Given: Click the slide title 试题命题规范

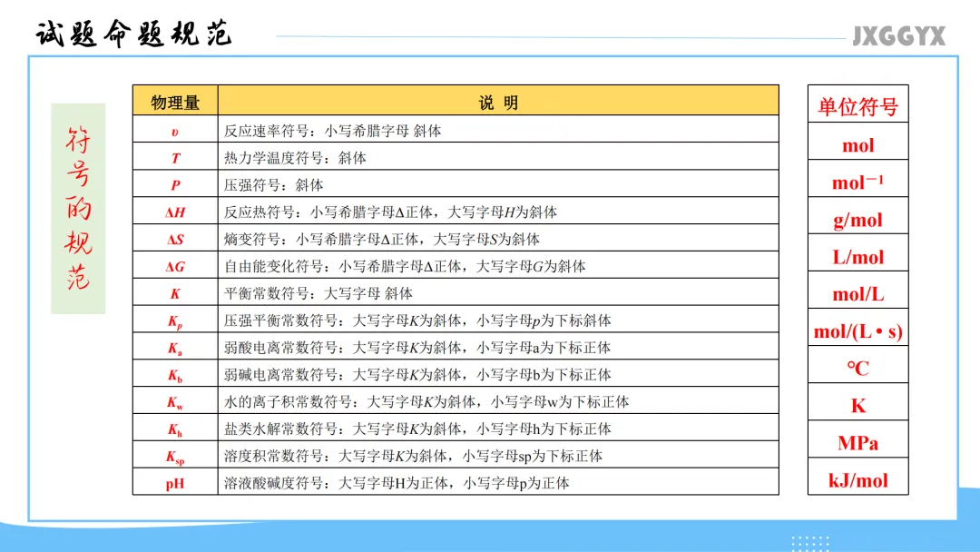Looking at the screenshot, I should (133, 33).
